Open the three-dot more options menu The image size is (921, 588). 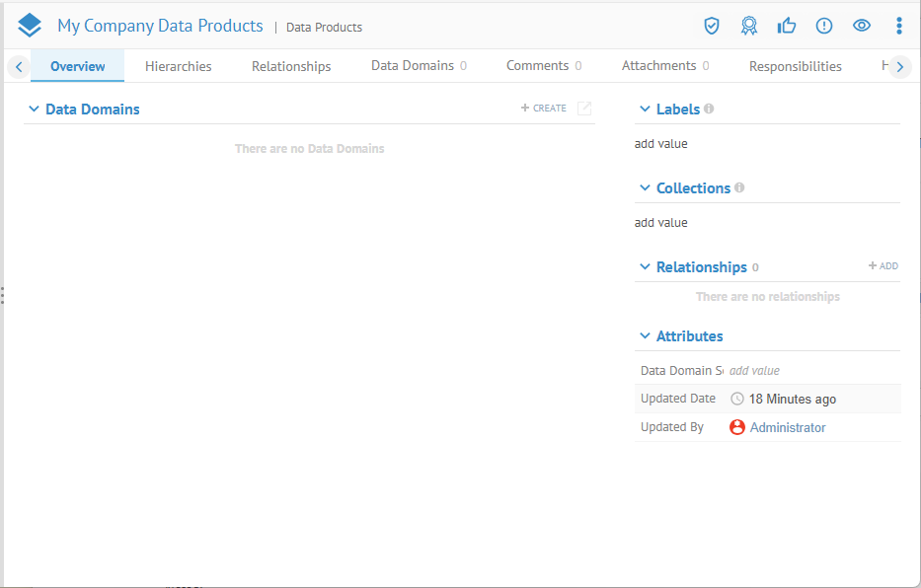[x=898, y=26]
